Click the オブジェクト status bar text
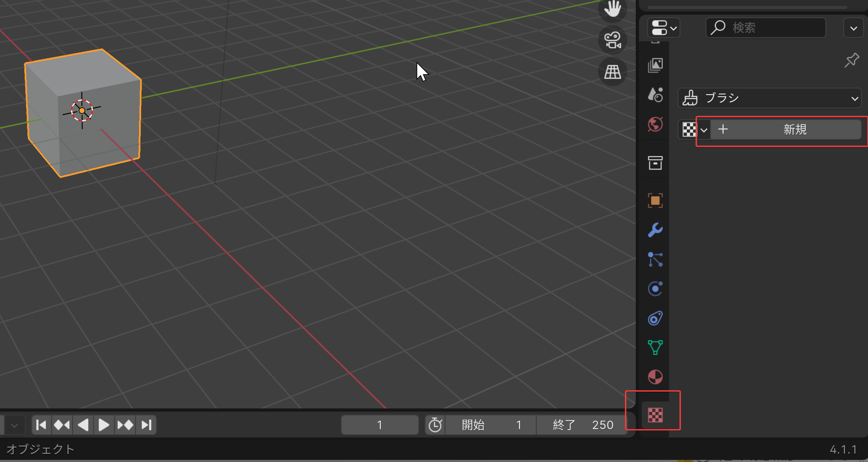Image resolution: width=868 pixels, height=462 pixels. click(41, 449)
